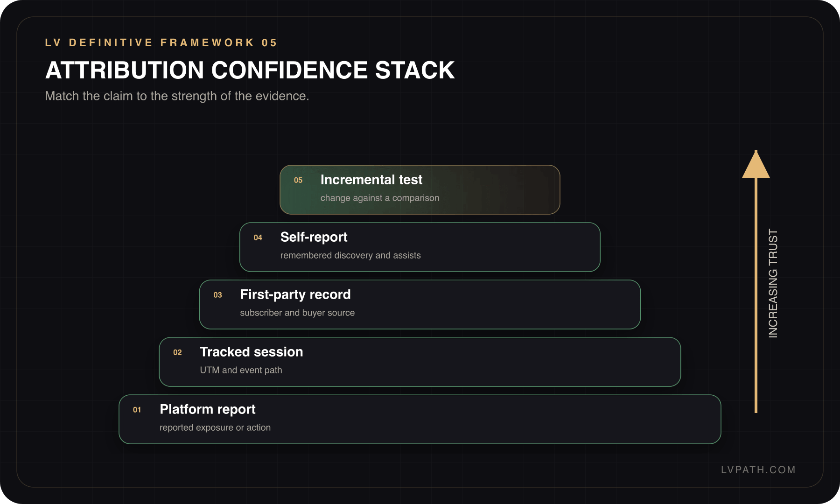Screen dimensions: 840x504
Task: Click the LV Definitive Framework 05 label
Action: (161, 42)
